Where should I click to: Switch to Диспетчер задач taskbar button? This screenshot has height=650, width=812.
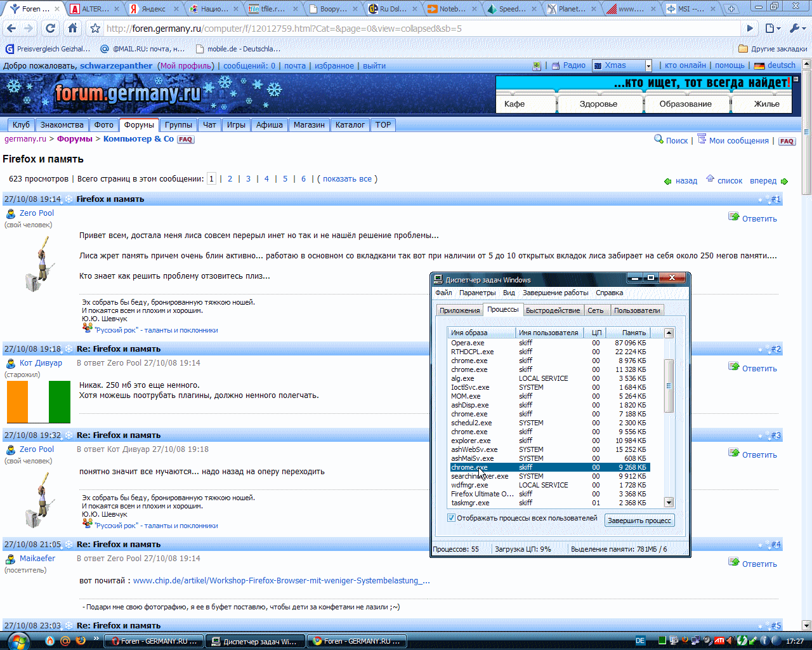(x=256, y=641)
